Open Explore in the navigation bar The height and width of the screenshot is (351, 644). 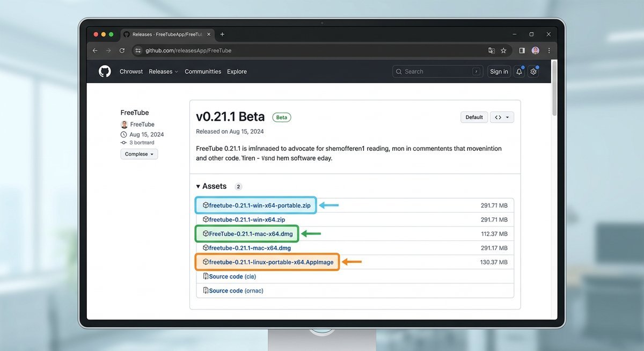click(x=237, y=71)
